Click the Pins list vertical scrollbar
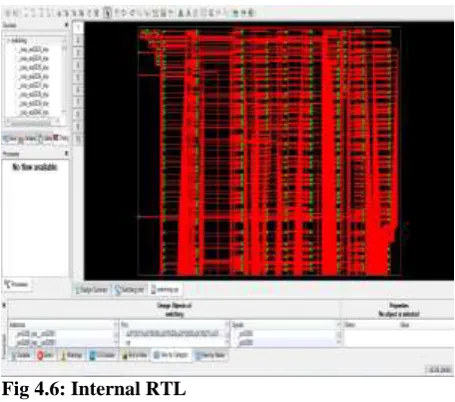Screen dimensions: 455x402 228,334
